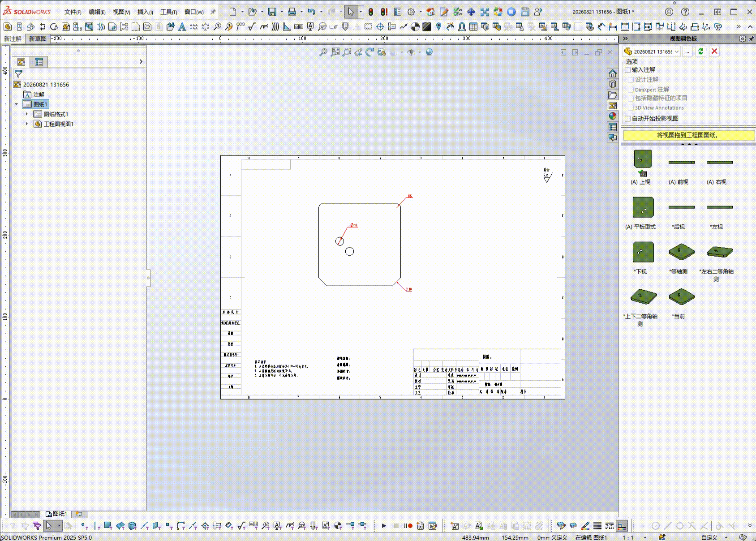Open the part selection dropdown in View Palette
The image size is (756, 541).
tap(677, 52)
